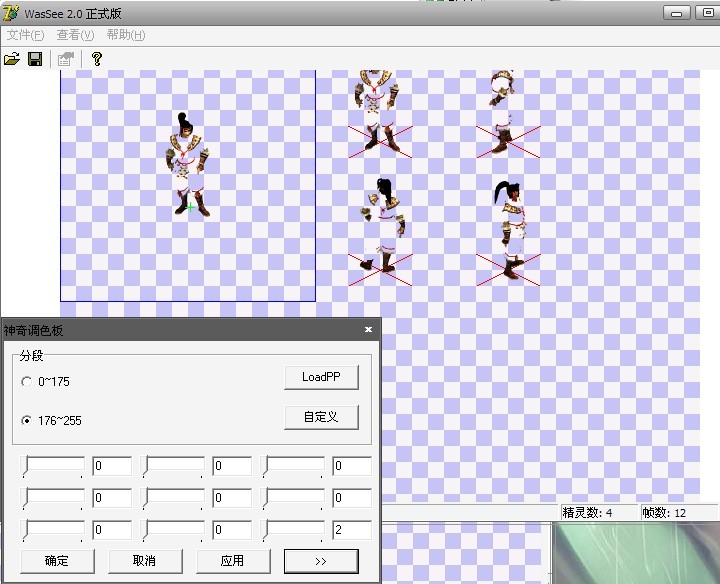Image resolution: width=720 pixels, height=584 pixels.
Task: Open file using the folder toolbar icon
Action: (12, 59)
